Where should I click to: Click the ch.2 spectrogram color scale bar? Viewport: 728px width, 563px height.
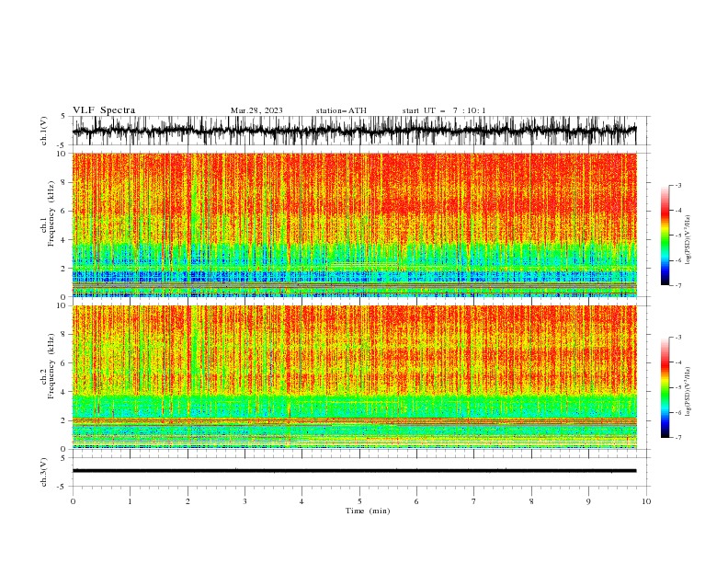(665, 387)
